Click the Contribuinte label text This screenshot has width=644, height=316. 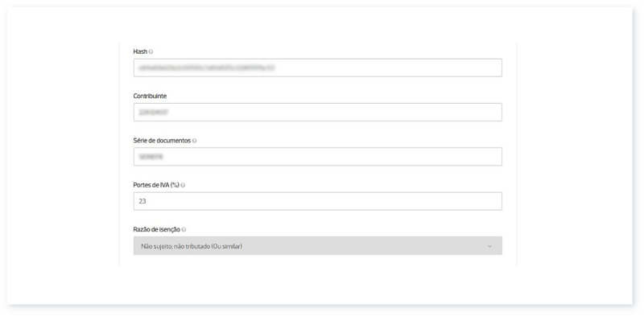pos(150,96)
